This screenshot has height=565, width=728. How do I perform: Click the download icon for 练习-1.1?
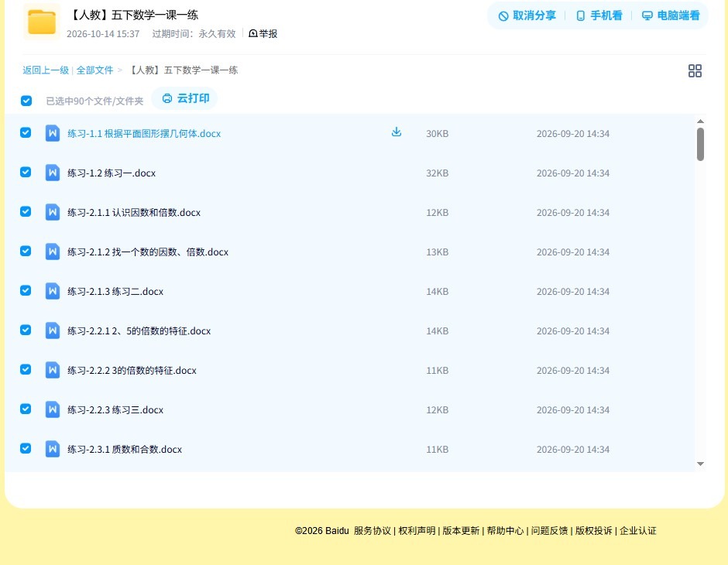(396, 132)
